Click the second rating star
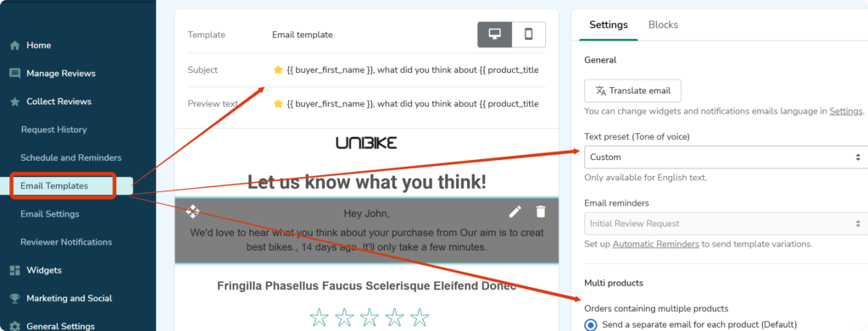868x331 pixels. [344, 317]
